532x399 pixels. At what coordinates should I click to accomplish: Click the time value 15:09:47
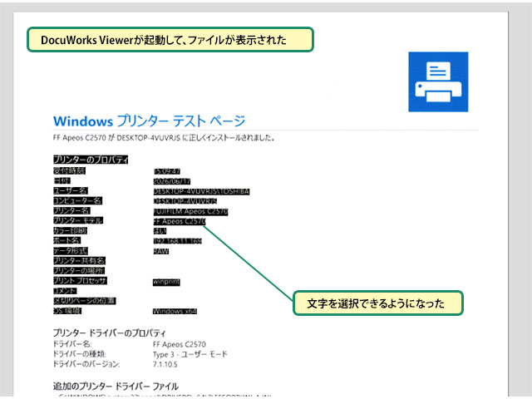click(x=166, y=171)
